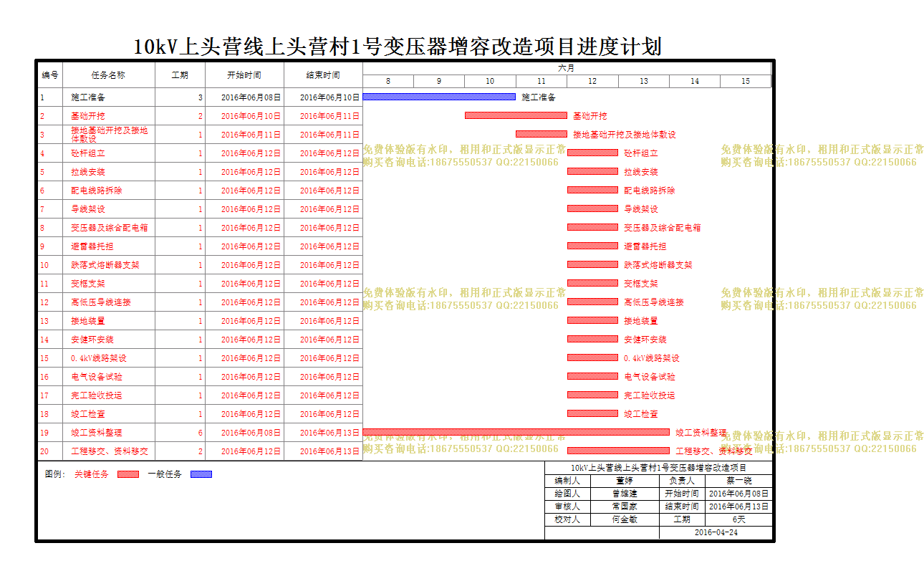Click the blue 一般任务 legend swatch

[201, 474]
